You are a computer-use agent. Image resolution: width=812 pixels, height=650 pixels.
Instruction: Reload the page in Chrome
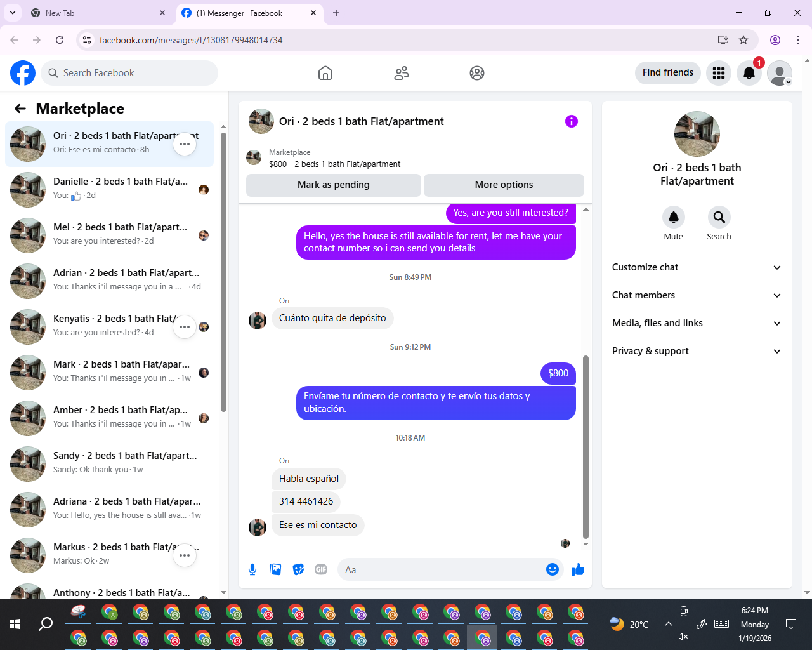pos(60,40)
